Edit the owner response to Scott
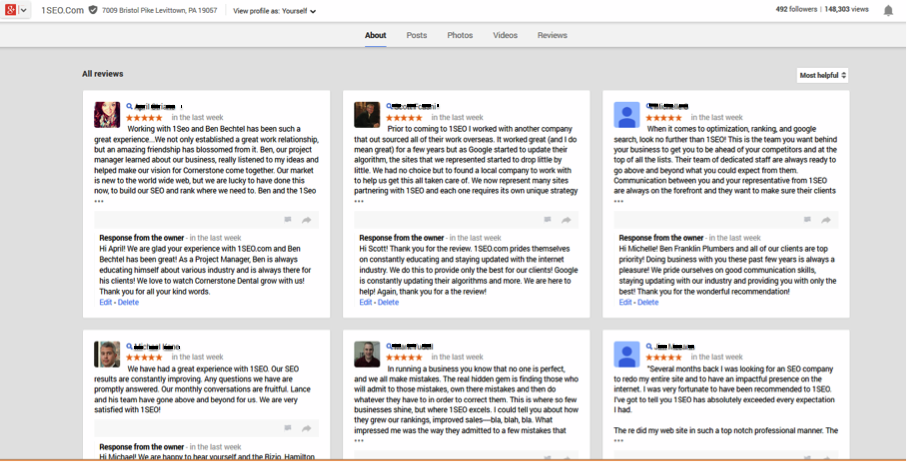Screen dimensions: 907x462 [x=366, y=302]
